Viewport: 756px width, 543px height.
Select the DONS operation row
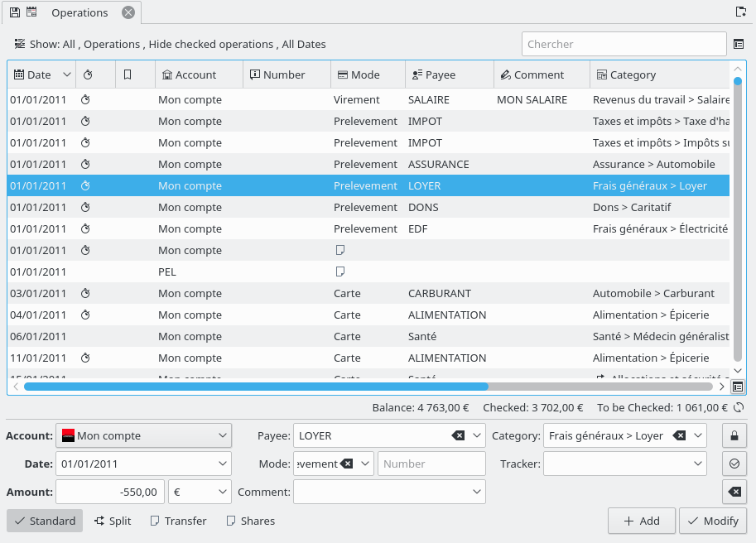tap(368, 207)
